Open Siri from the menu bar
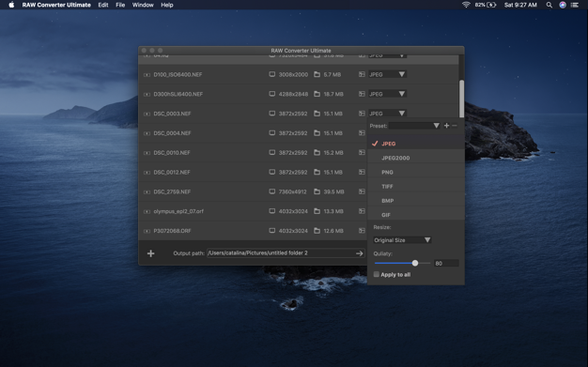This screenshot has height=367, width=588. 563,5
